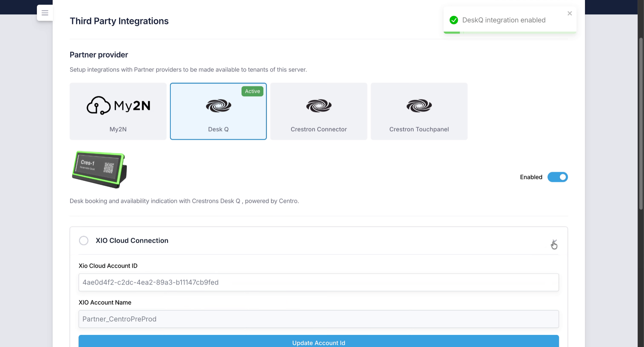Click the XIO Account Name input field

(318, 319)
